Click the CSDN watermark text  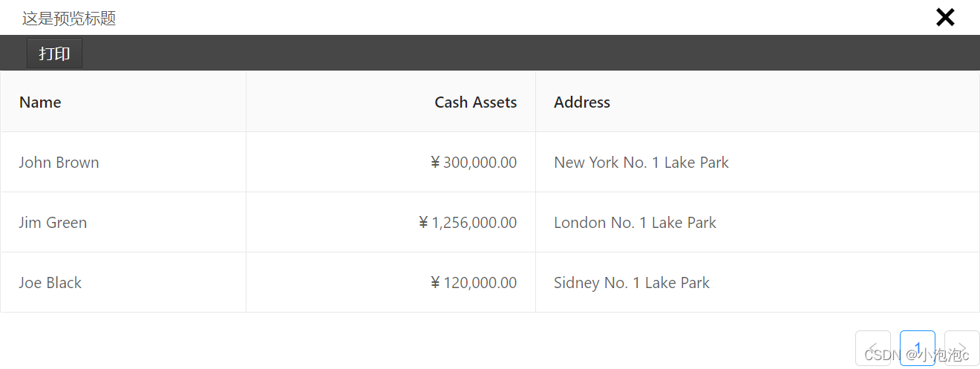click(917, 356)
